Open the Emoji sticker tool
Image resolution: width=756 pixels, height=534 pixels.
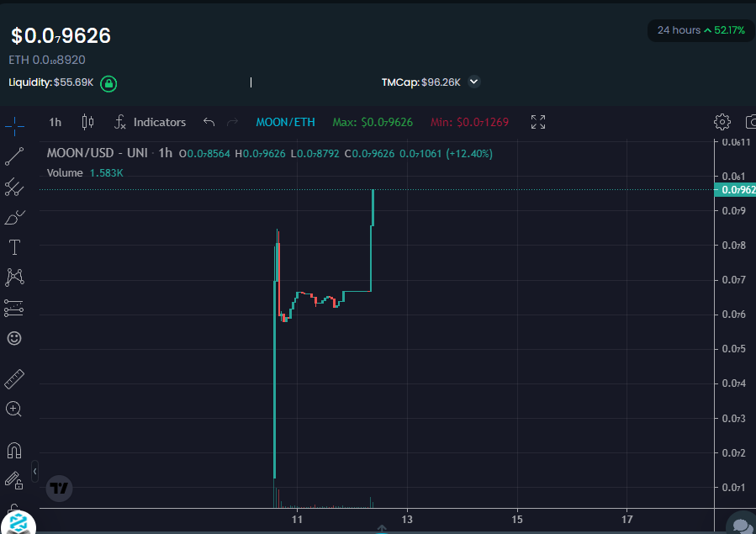14,338
